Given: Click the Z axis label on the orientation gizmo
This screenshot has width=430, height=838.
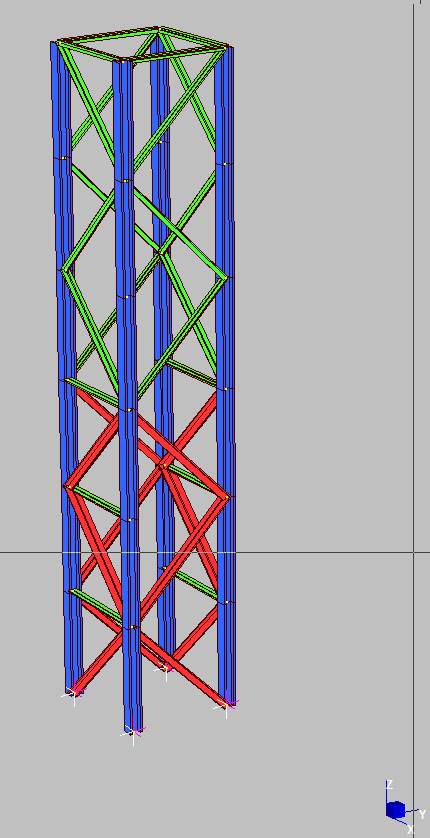Looking at the screenshot, I should click(389, 785).
